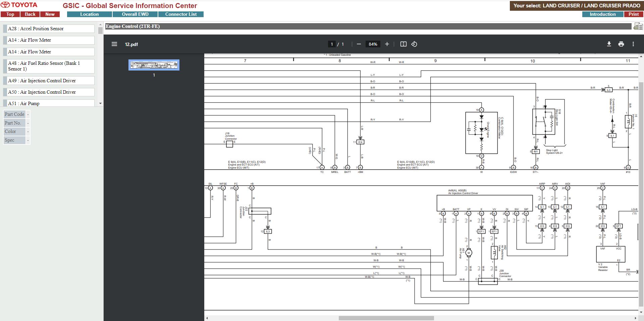Select A49 : Air Injection Control Driver

click(49, 81)
